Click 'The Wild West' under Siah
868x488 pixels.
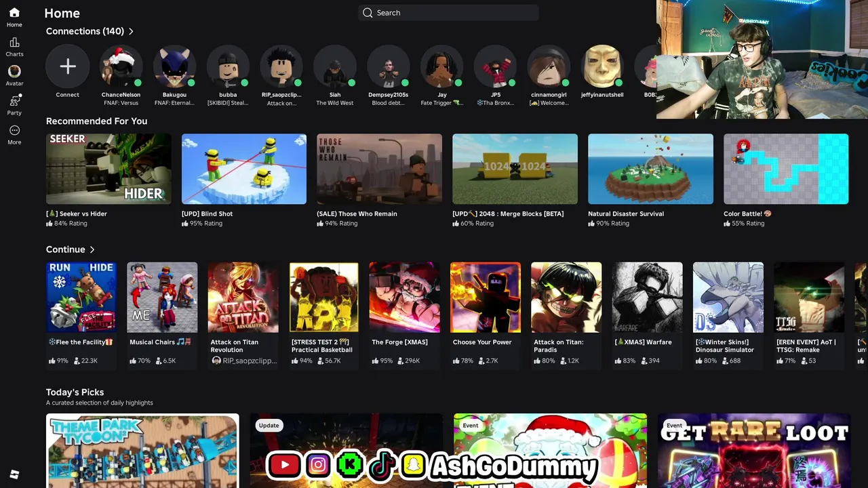point(335,103)
